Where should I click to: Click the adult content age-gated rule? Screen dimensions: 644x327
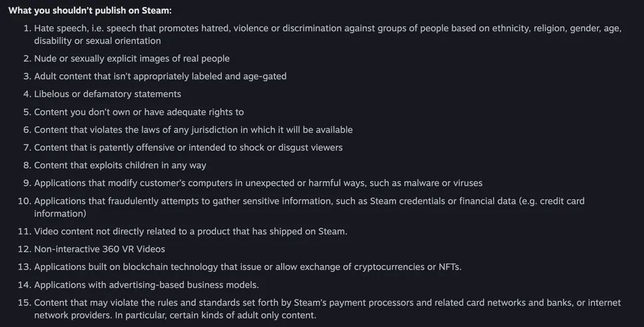point(160,76)
